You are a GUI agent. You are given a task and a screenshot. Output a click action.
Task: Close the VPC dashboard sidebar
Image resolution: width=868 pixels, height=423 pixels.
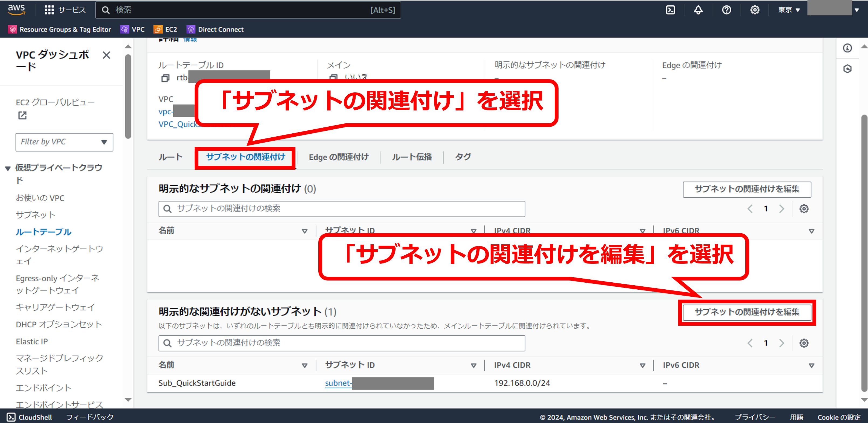(x=106, y=55)
